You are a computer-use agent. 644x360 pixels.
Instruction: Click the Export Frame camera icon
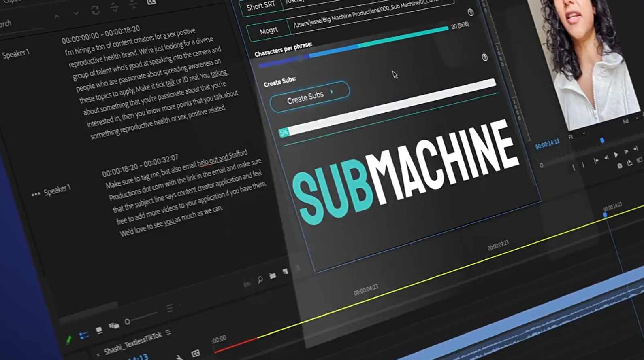pos(620,166)
